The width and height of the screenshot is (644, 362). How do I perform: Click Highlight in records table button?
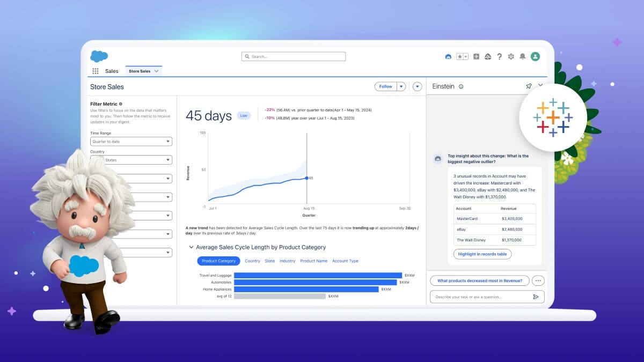[482, 254]
